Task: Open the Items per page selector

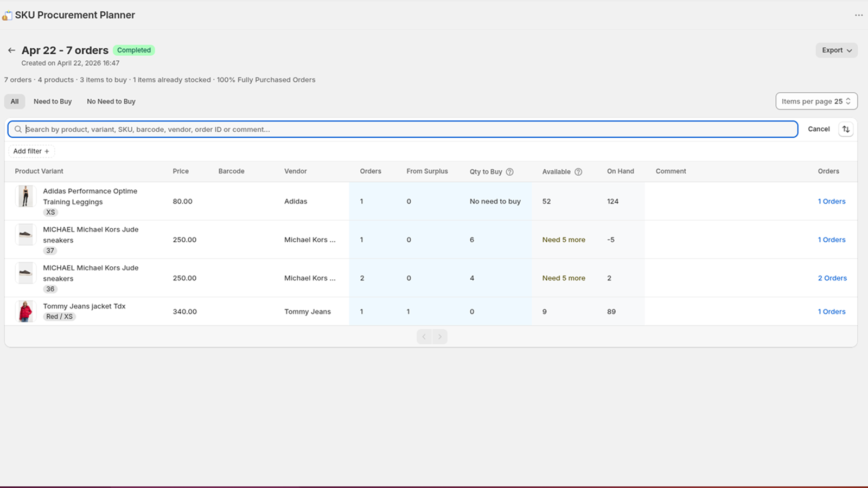Action: click(x=816, y=101)
